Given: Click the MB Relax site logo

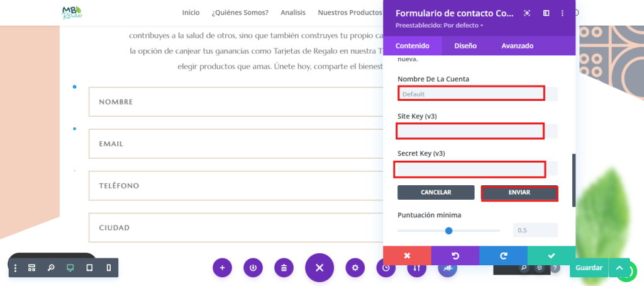Looking at the screenshot, I should [72, 13].
